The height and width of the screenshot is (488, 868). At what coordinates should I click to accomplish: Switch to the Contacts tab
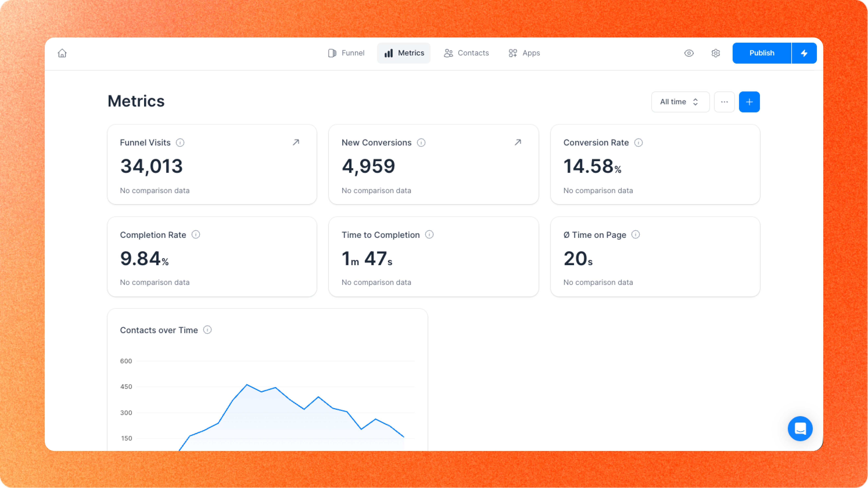pos(466,53)
